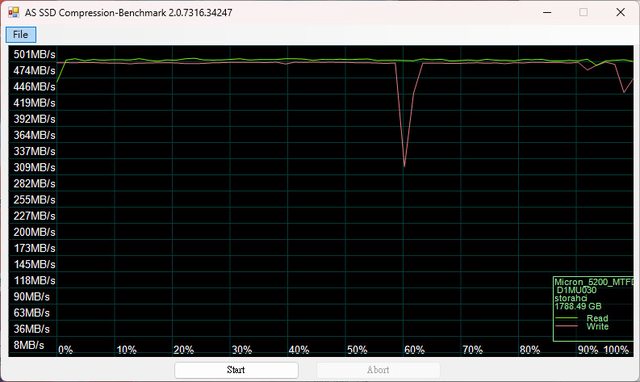
Task: Click the 255MB/s y-axis label
Action: click(x=34, y=200)
